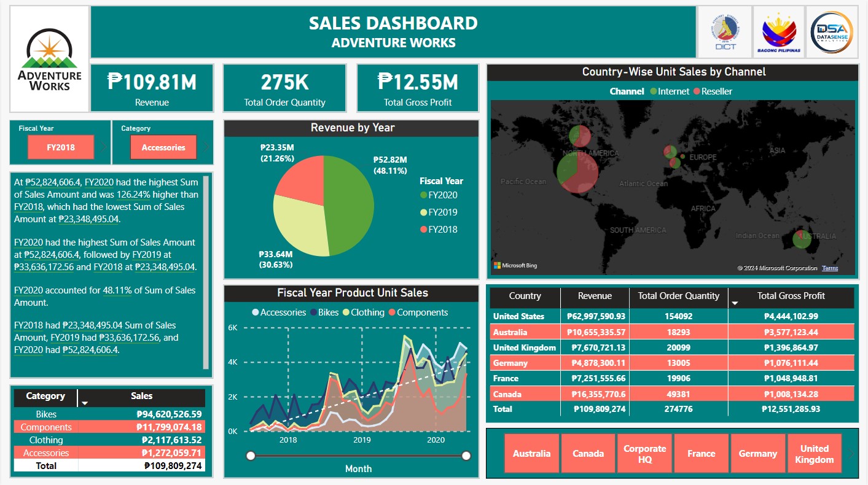Click the Adventure Works logo image
This screenshot has height=485, width=868.
(x=49, y=60)
